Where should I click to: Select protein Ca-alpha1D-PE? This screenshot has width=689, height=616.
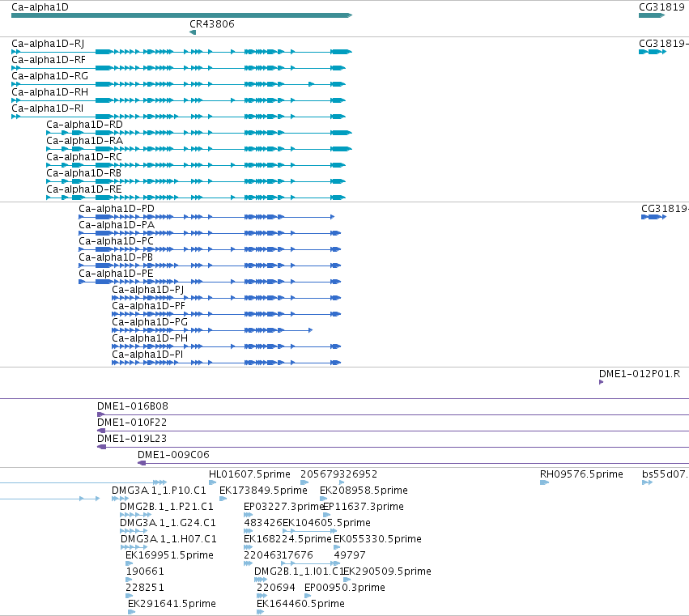pos(210,282)
